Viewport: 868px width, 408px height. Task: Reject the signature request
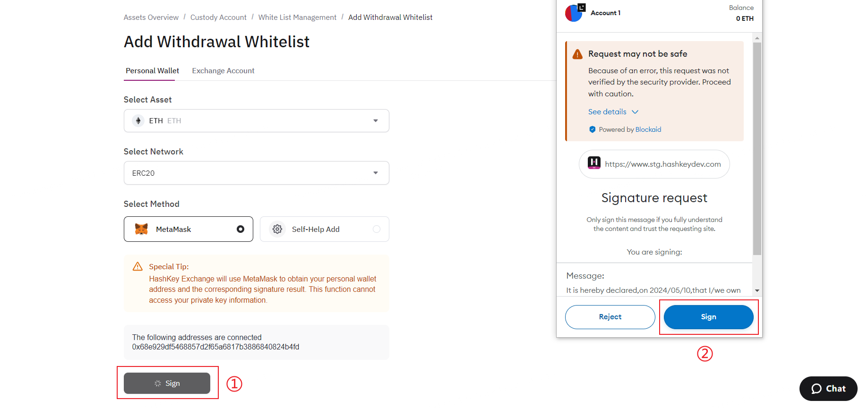[610, 317]
